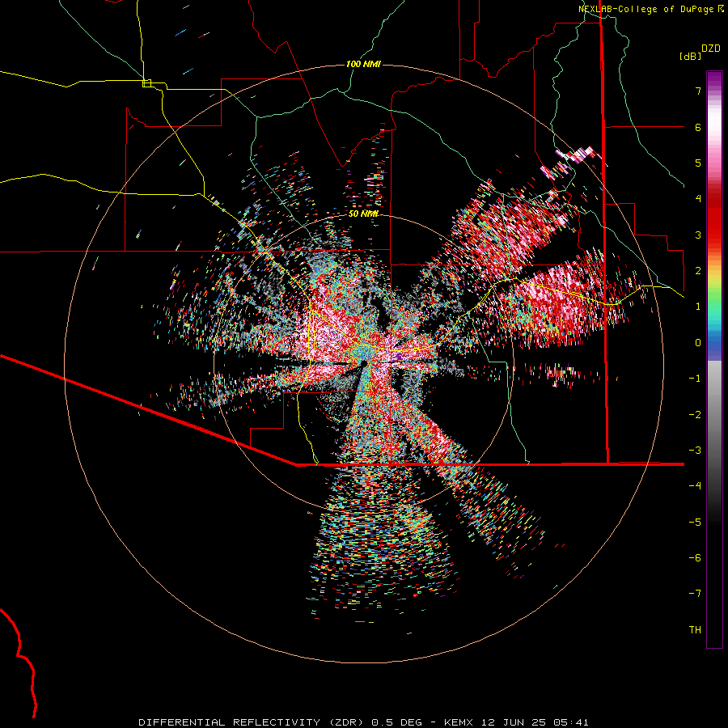Screen dimensions: 728x728
Task: Click the legend value -2
Action: click(x=695, y=414)
